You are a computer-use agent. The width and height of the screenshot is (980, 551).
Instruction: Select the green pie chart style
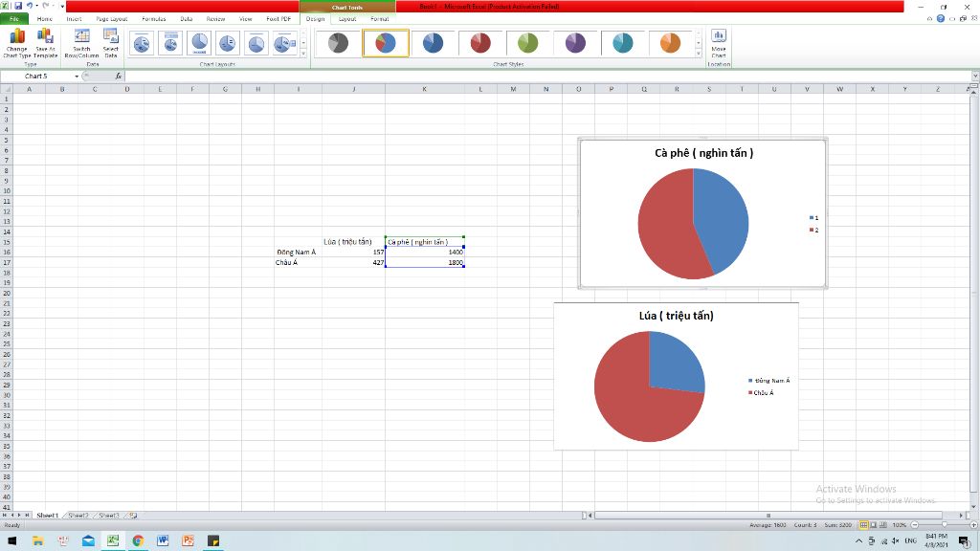point(528,43)
